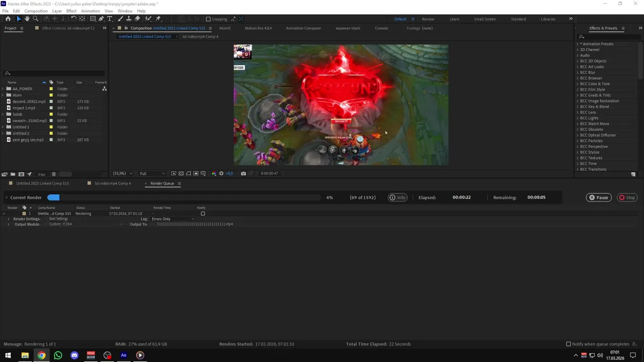The image size is (644, 362).
Task: Select the Rotation tool
Action: [x=73, y=19]
